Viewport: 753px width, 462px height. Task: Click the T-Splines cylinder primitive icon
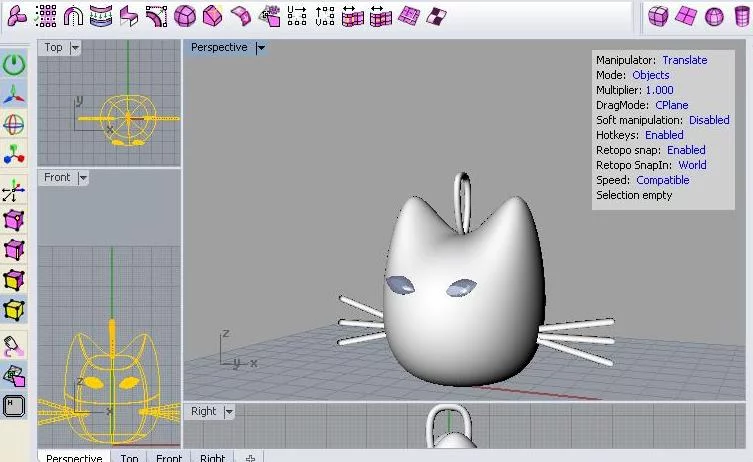[741, 16]
